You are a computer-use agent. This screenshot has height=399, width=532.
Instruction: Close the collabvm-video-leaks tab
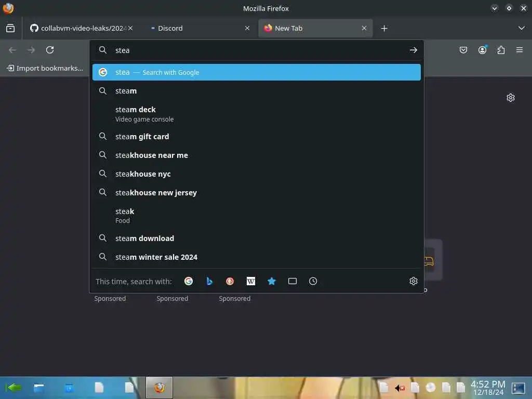click(x=130, y=28)
